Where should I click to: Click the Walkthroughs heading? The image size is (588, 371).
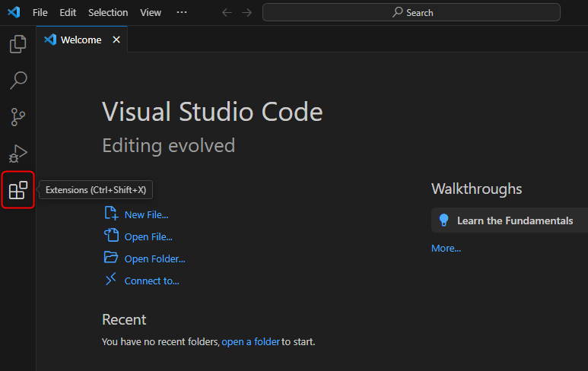(x=476, y=189)
